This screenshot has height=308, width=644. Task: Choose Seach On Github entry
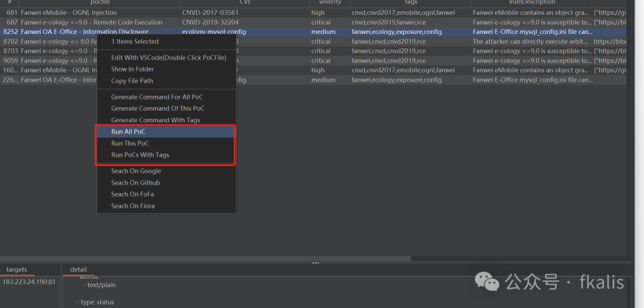135,182
